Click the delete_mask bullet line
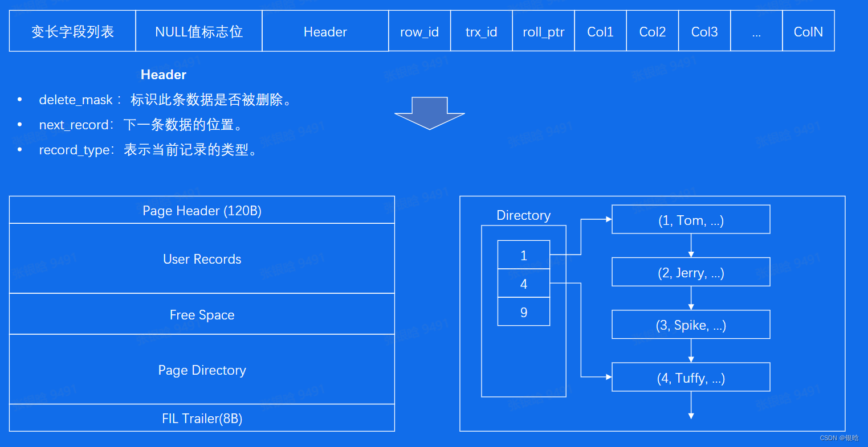 (x=154, y=100)
